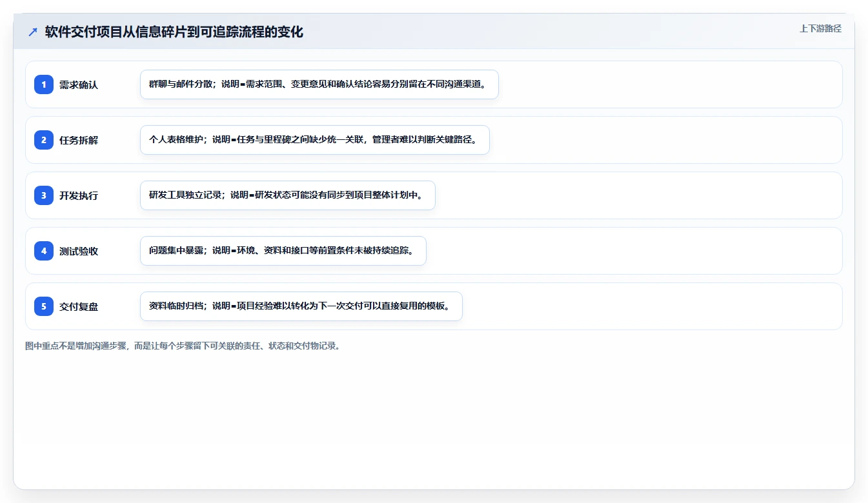Click the step 2 number badge
The height and width of the screenshot is (503, 868).
tap(44, 140)
